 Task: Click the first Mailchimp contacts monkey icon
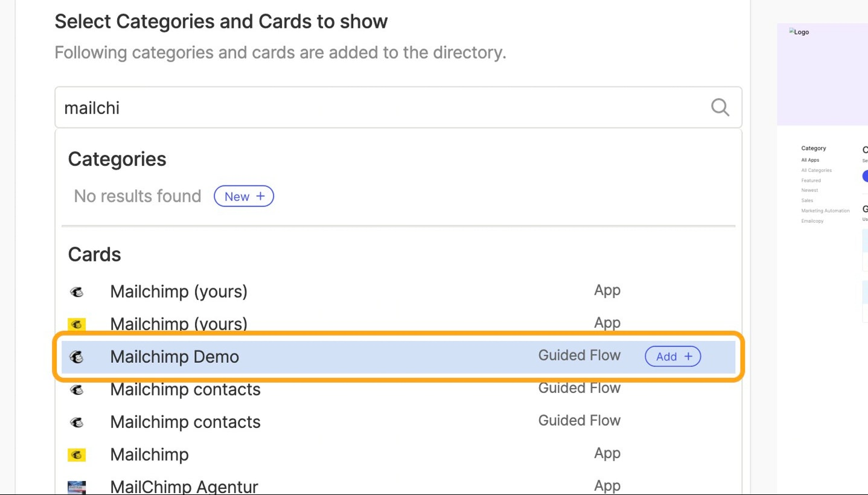[x=77, y=389]
